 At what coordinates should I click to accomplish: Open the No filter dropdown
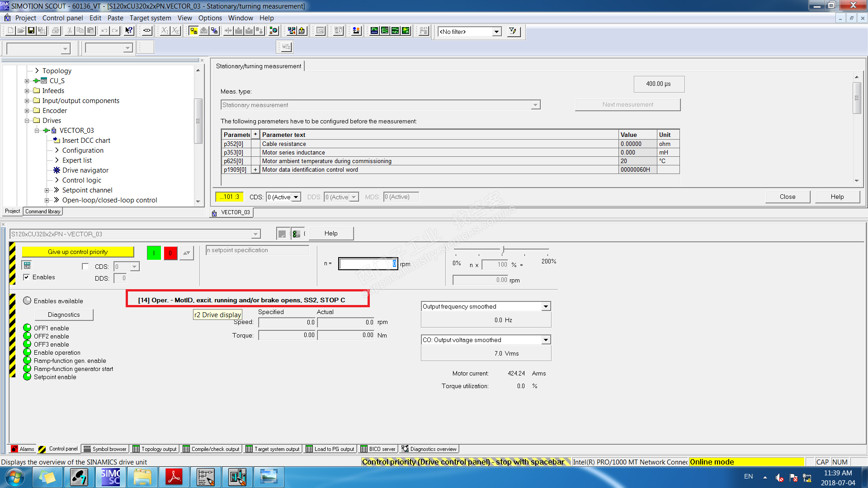(497, 32)
